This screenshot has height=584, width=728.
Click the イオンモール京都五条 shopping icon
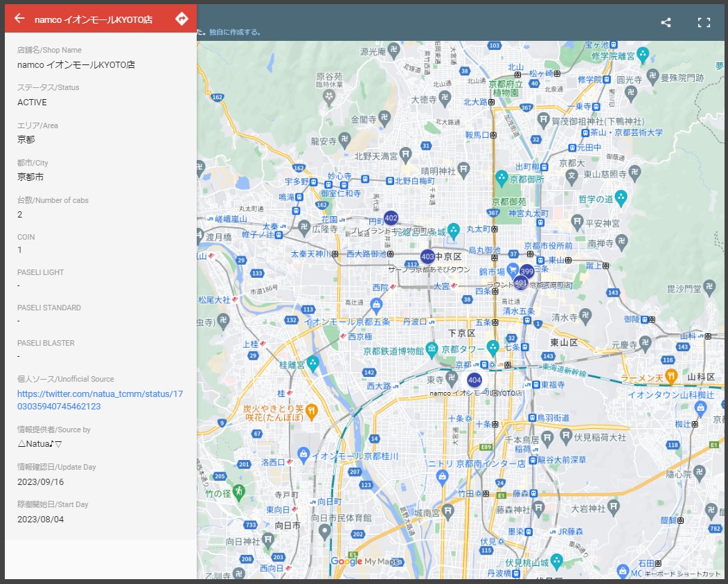pos(377,306)
